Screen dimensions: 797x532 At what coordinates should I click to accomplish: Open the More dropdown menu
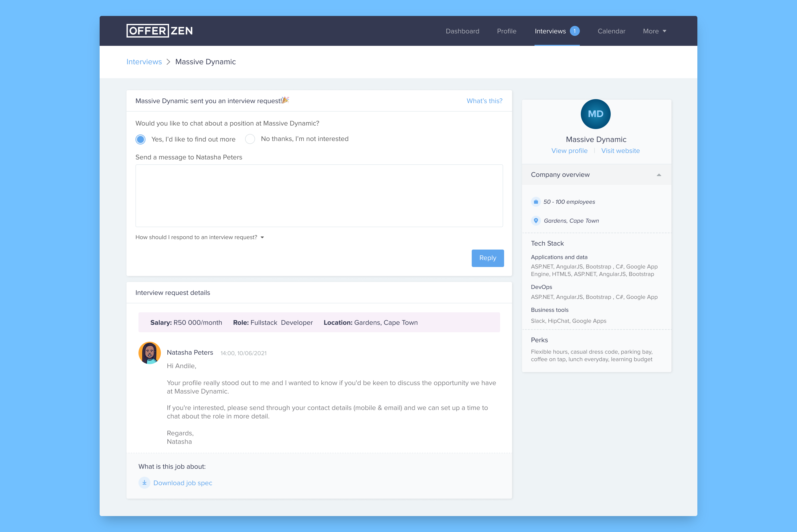pyautogui.click(x=654, y=31)
